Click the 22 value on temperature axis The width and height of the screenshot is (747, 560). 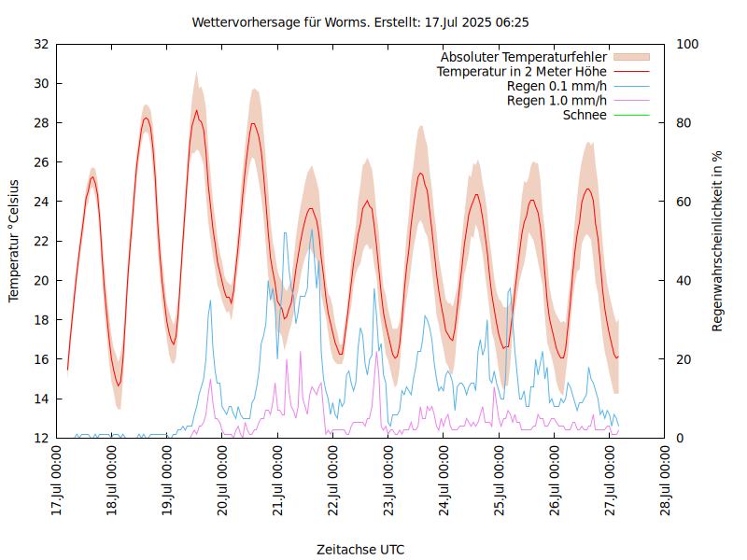40,241
